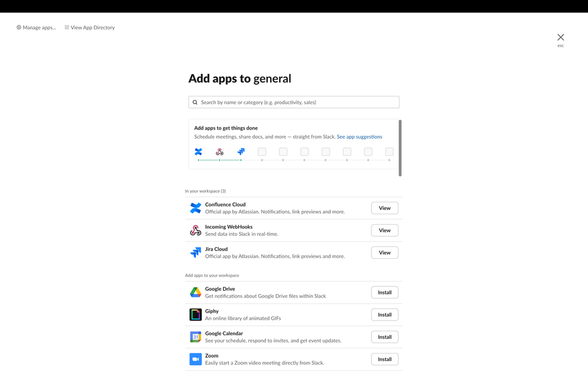Click the Zoom app icon
Image resolution: width=588 pixels, height=380 pixels.
click(195, 359)
